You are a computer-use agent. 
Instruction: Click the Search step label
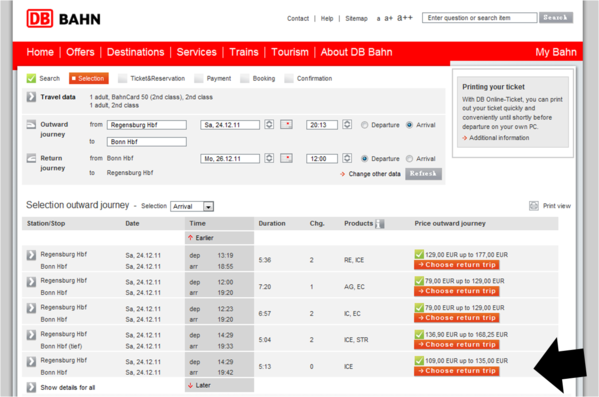click(x=50, y=78)
